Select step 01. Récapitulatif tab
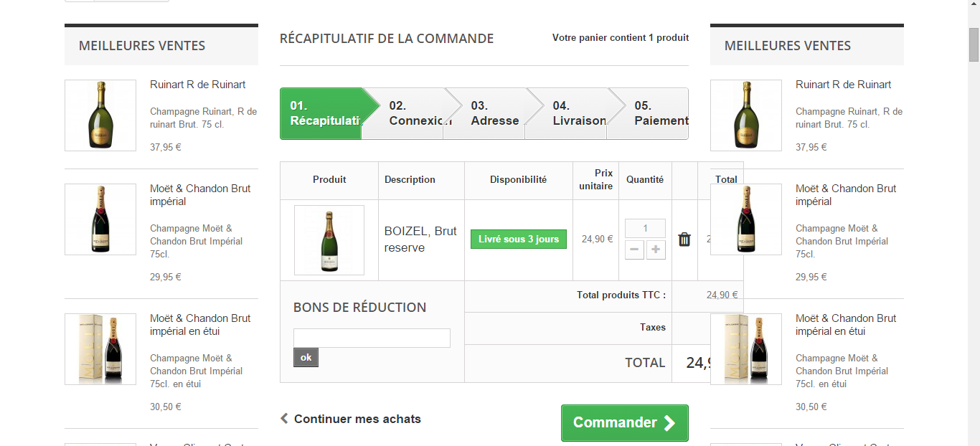 [323, 113]
